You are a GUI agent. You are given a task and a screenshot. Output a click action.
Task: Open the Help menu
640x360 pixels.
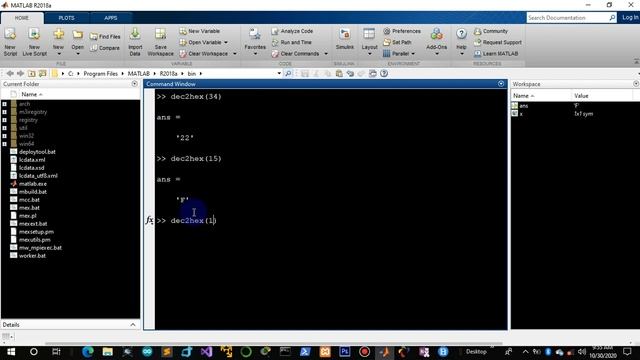coord(461,42)
